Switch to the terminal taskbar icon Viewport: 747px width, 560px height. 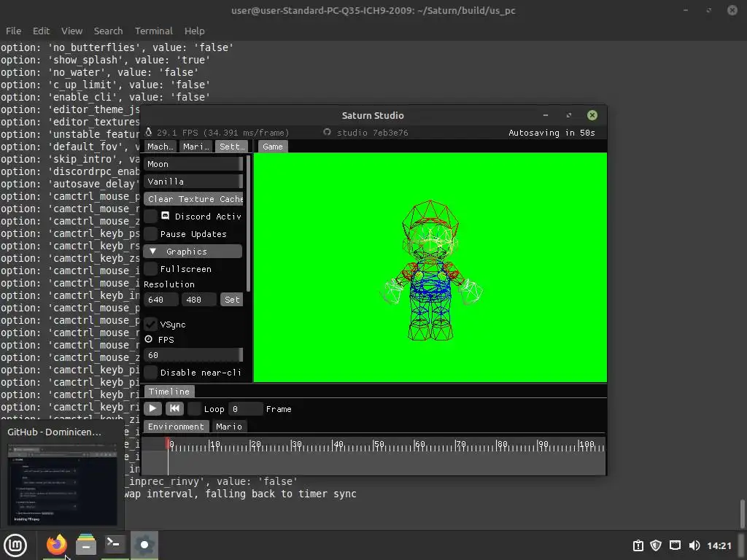(x=115, y=545)
